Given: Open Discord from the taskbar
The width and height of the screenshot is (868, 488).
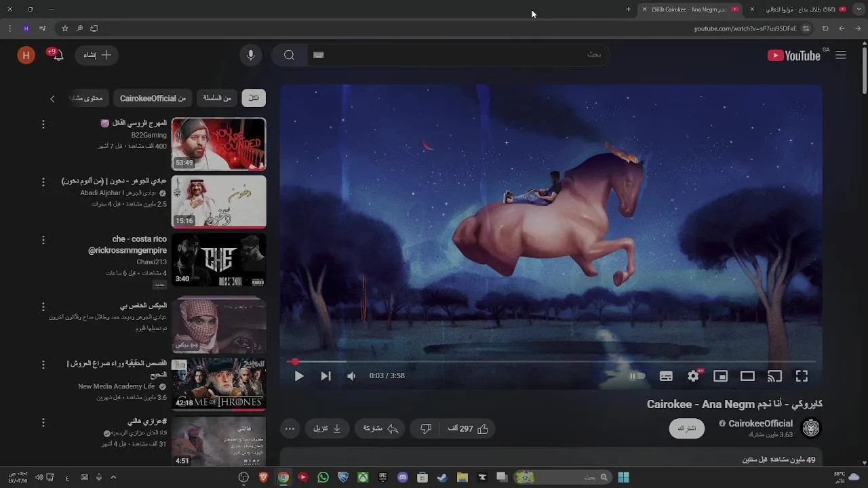Looking at the screenshot, I should (x=403, y=477).
